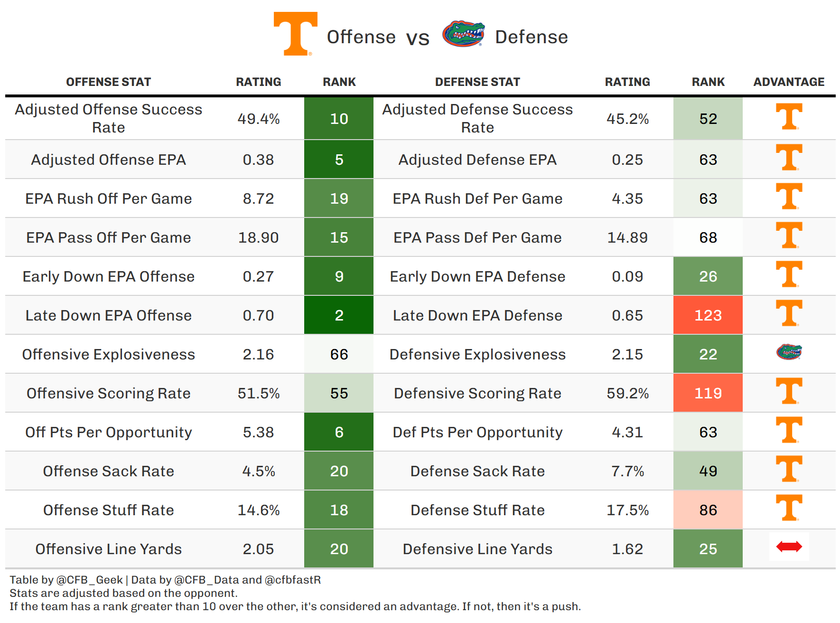840x623 pixels.
Task: Click the Tennessee logo in the Offense Stuff Rate row
Action: pos(789,508)
